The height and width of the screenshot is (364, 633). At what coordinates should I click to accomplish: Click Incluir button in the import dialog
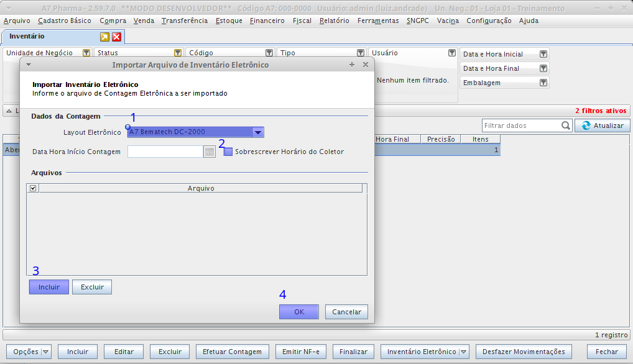49,287
